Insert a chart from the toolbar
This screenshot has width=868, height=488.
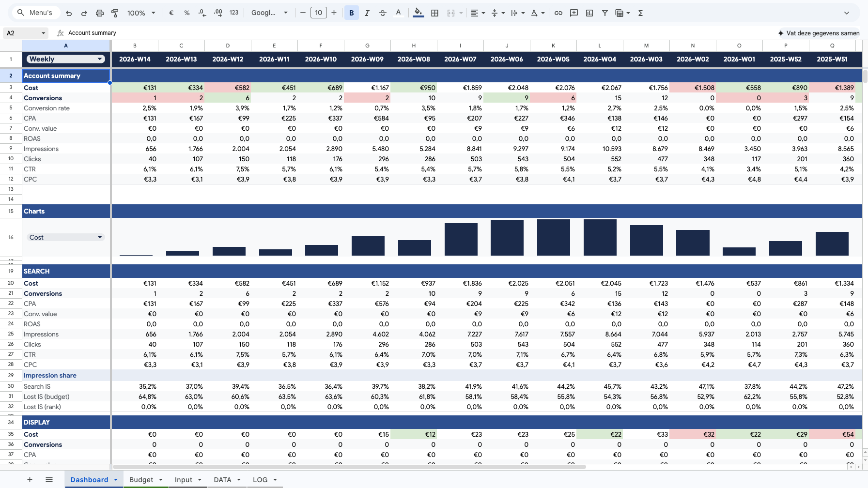click(x=589, y=13)
